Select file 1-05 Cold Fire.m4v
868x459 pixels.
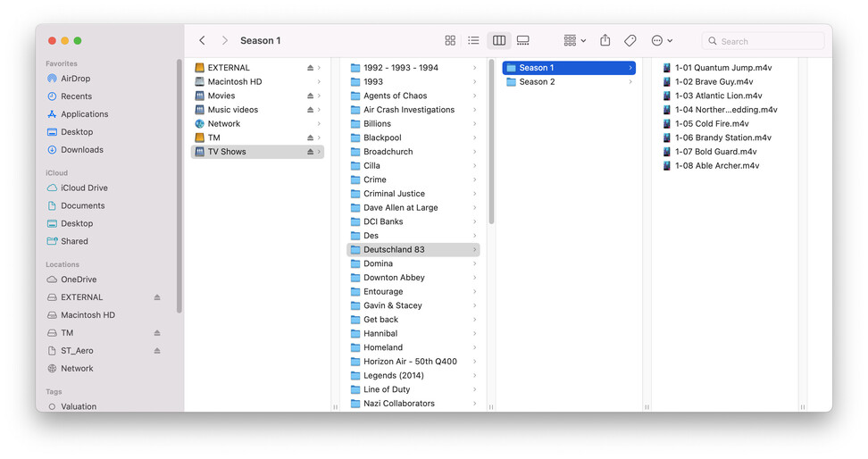click(705, 123)
